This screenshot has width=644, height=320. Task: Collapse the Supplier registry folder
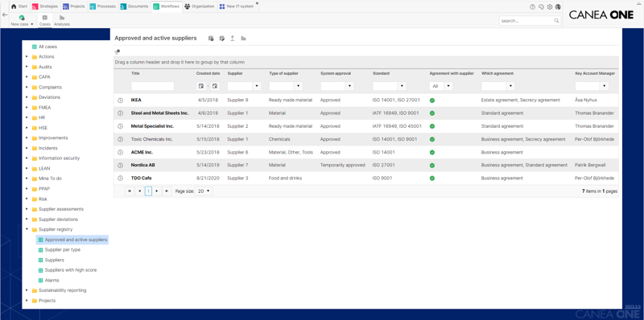click(27, 229)
